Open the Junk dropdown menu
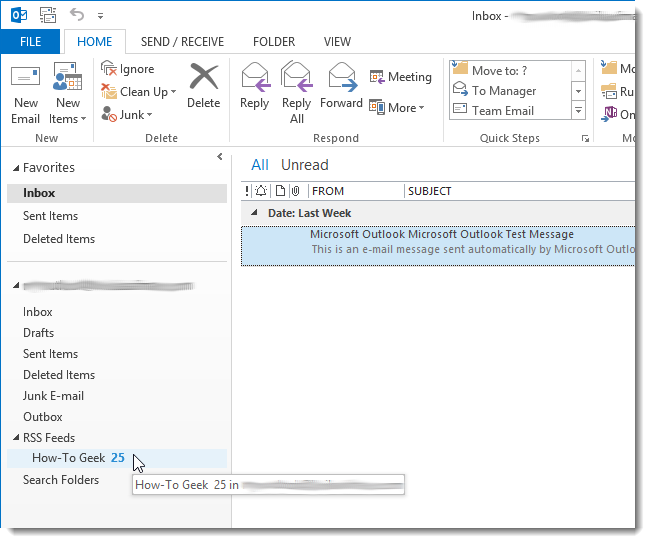 point(127,114)
